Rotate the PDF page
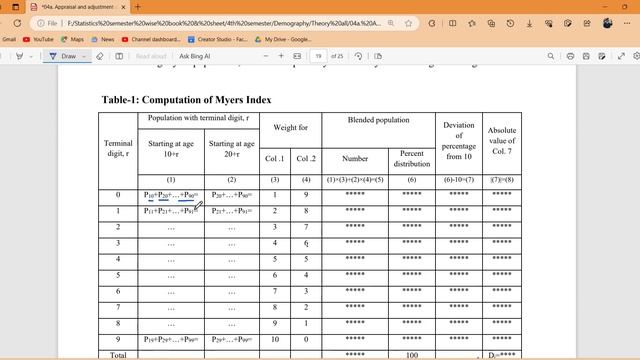 (358, 56)
